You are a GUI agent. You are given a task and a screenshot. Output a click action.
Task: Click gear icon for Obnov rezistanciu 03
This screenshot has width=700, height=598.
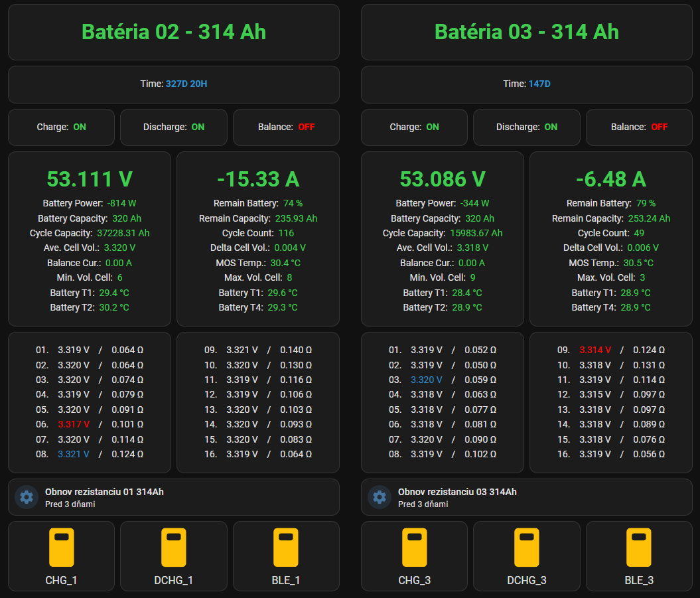pyautogui.click(x=380, y=497)
